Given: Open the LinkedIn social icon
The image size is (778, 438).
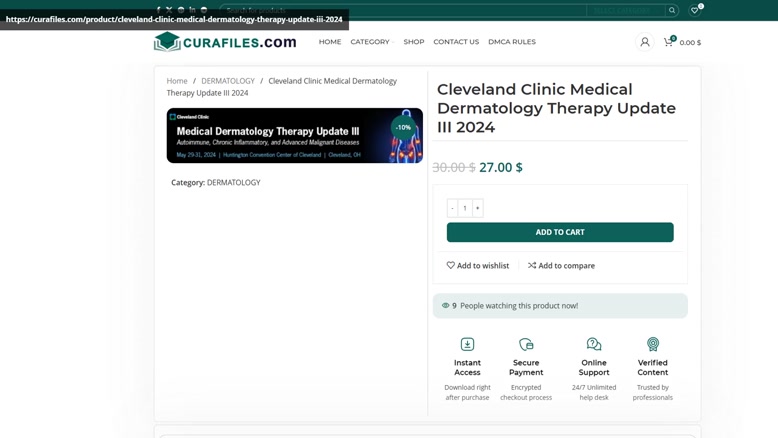Looking at the screenshot, I should coord(192,9).
